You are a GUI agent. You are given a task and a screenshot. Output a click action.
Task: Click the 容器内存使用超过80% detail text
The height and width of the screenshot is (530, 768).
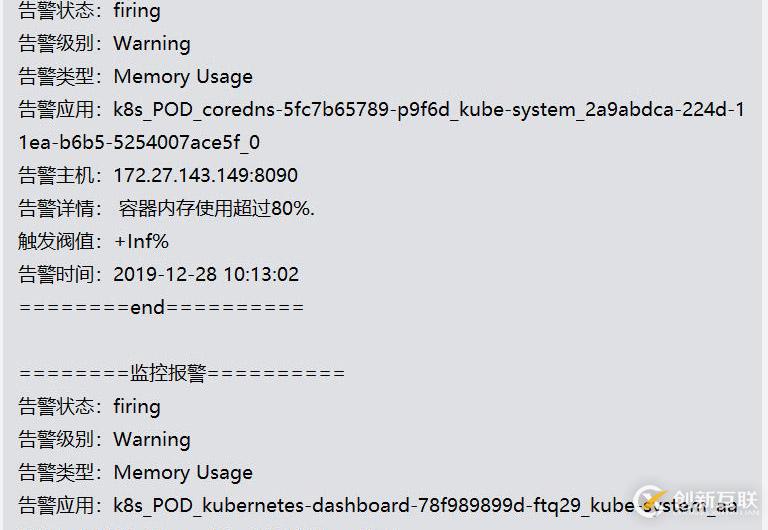point(216,208)
